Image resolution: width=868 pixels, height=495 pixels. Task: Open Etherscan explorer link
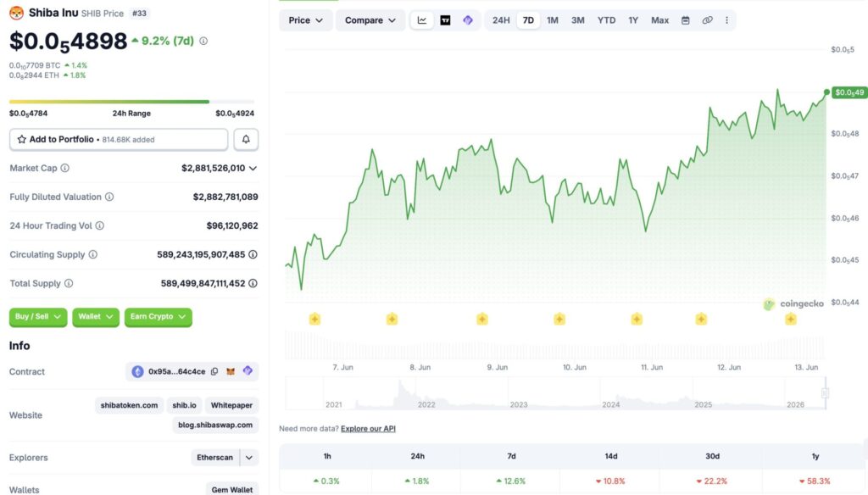214,458
